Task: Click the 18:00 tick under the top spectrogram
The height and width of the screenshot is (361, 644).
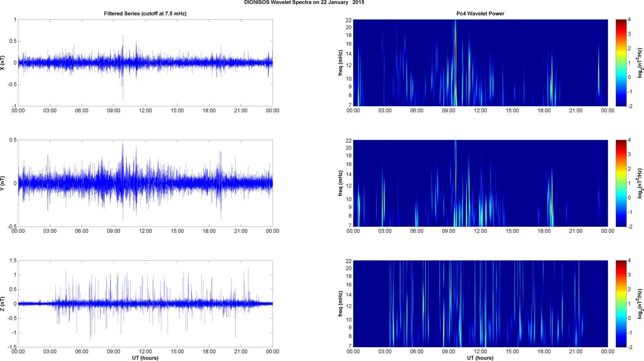Action: point(544,110)
